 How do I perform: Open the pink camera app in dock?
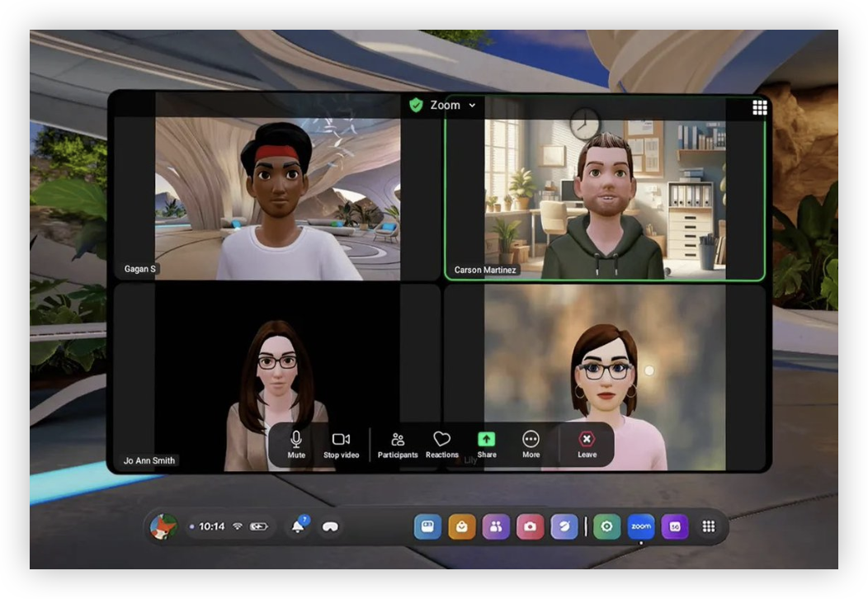tap(530, 526)
